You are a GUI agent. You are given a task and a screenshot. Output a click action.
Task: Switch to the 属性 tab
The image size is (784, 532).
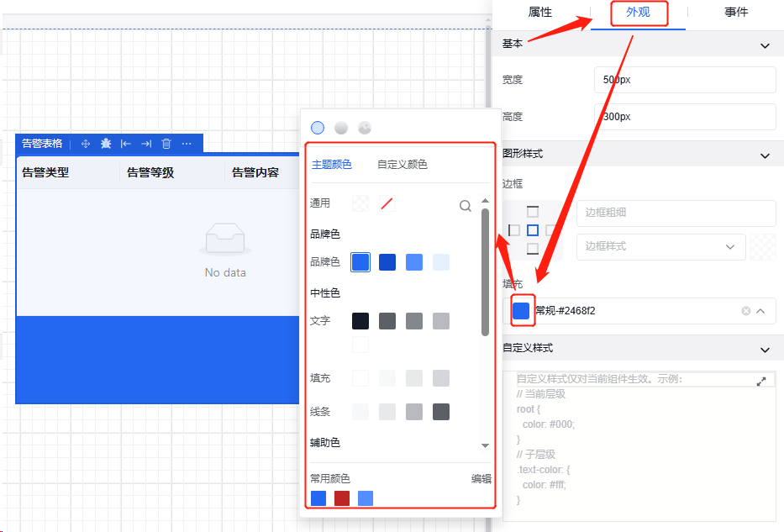click(540, 12)
